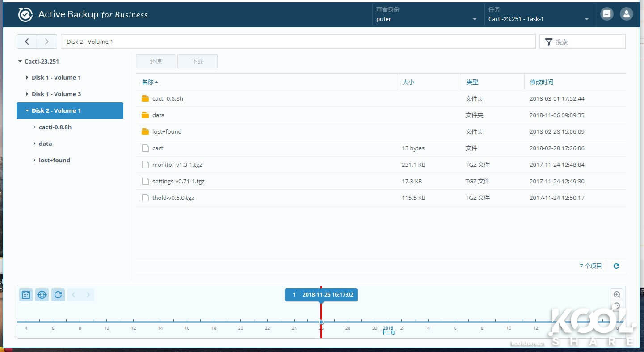Screen dimensions: 644x352
Task: Click the locate target icon on timeline
Action: pyautogui.click(x=42, y=295)
